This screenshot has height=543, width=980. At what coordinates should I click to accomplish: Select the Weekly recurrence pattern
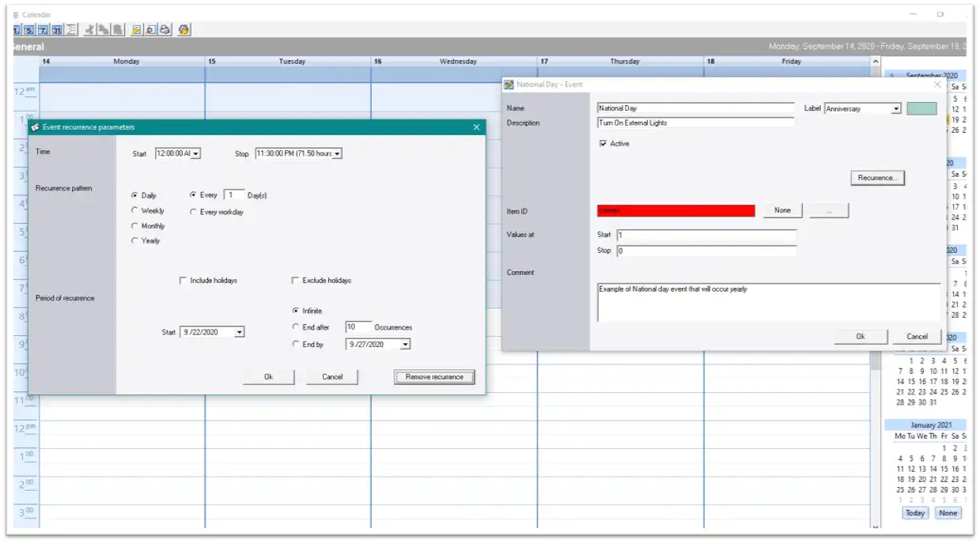tap(135, 211)
